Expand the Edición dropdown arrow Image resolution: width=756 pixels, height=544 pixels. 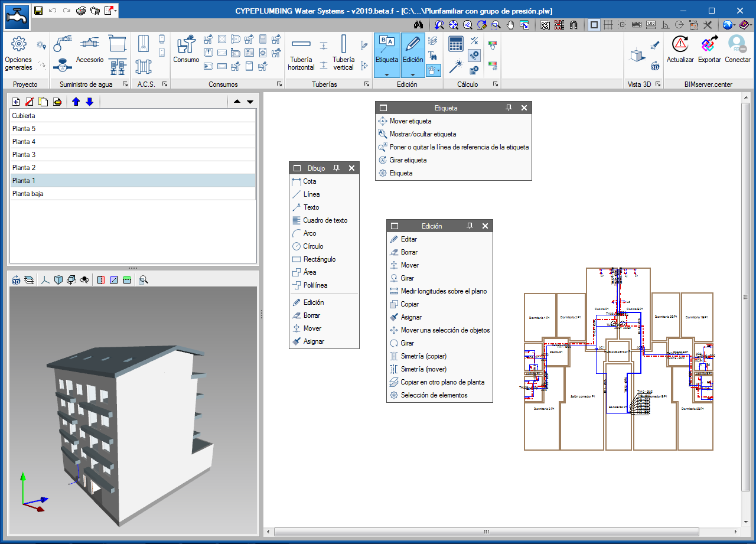(x=413, y=75)
